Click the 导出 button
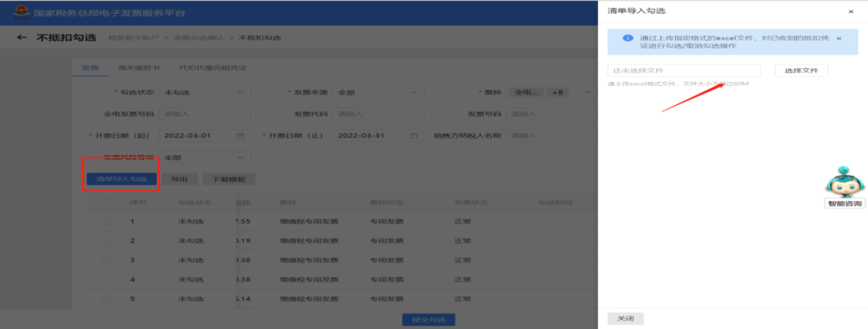 coord(179,179)
